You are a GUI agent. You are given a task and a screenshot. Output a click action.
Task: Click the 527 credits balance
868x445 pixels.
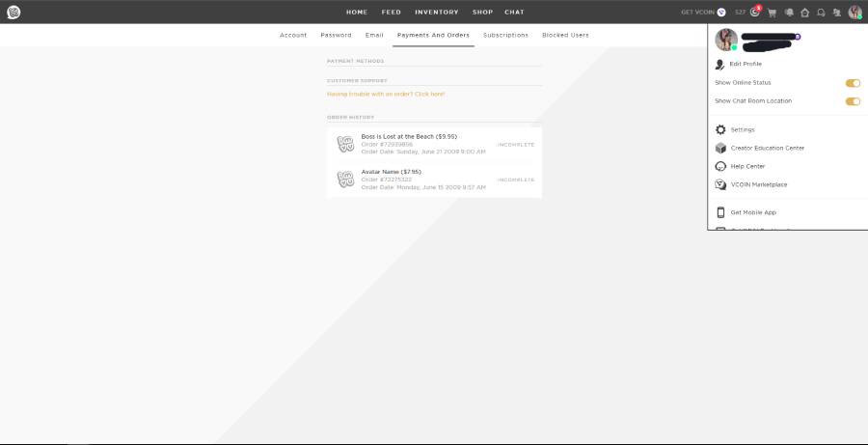740,13
